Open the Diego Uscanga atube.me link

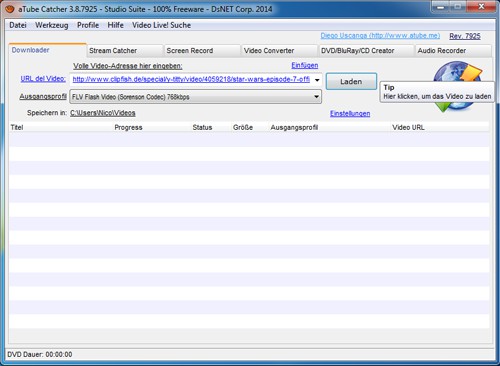(380, 36)
